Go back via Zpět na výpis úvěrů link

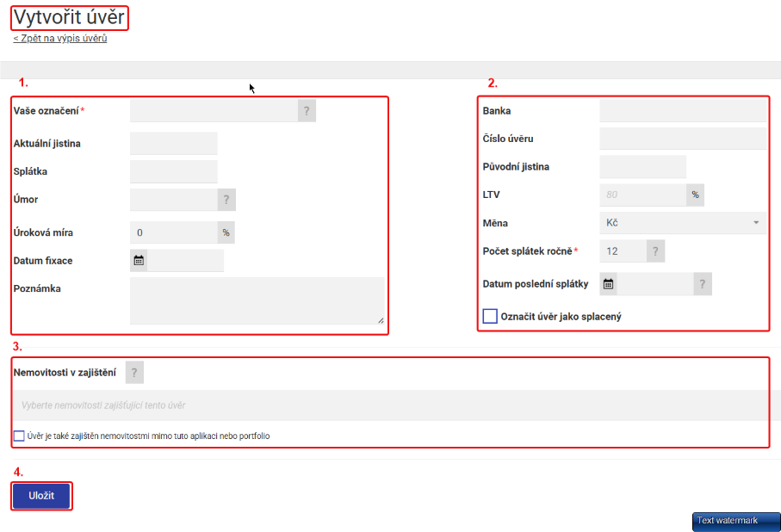[60, 38]
